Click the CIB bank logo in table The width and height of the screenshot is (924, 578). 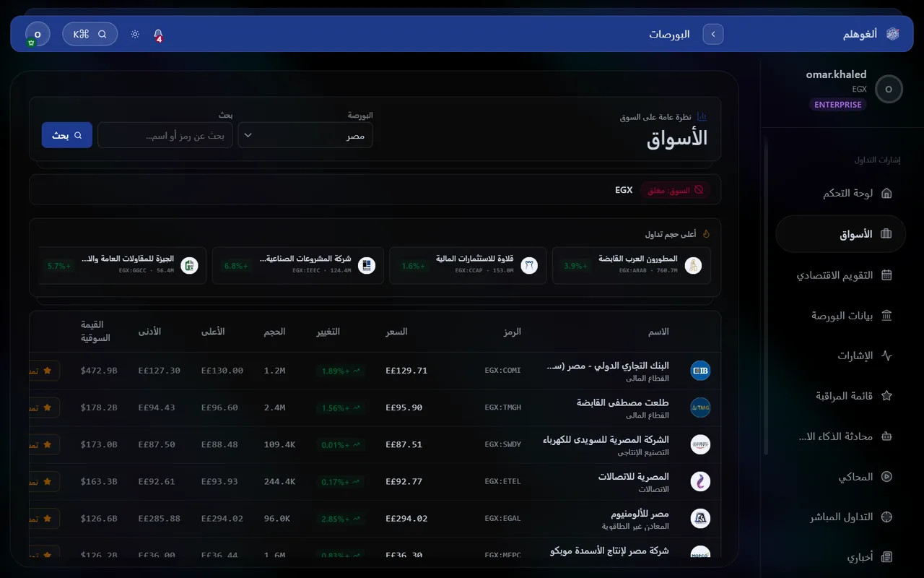click(x=700, y=371)
